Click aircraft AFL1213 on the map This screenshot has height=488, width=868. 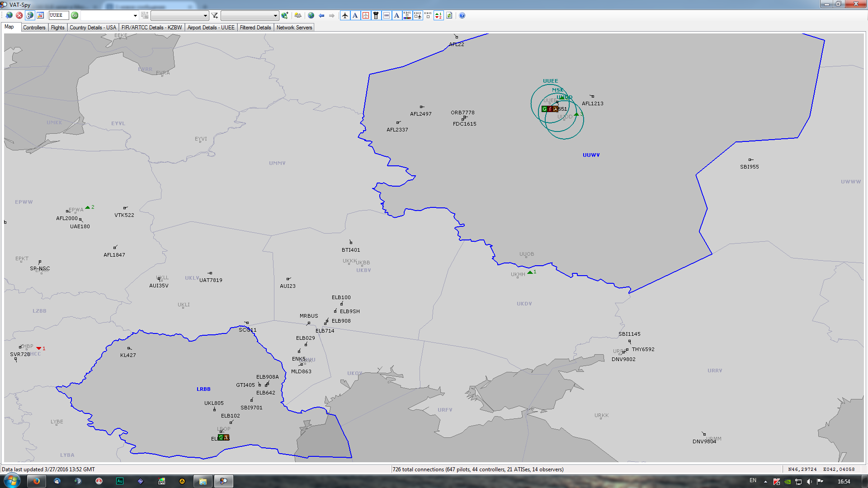point(592,96)
